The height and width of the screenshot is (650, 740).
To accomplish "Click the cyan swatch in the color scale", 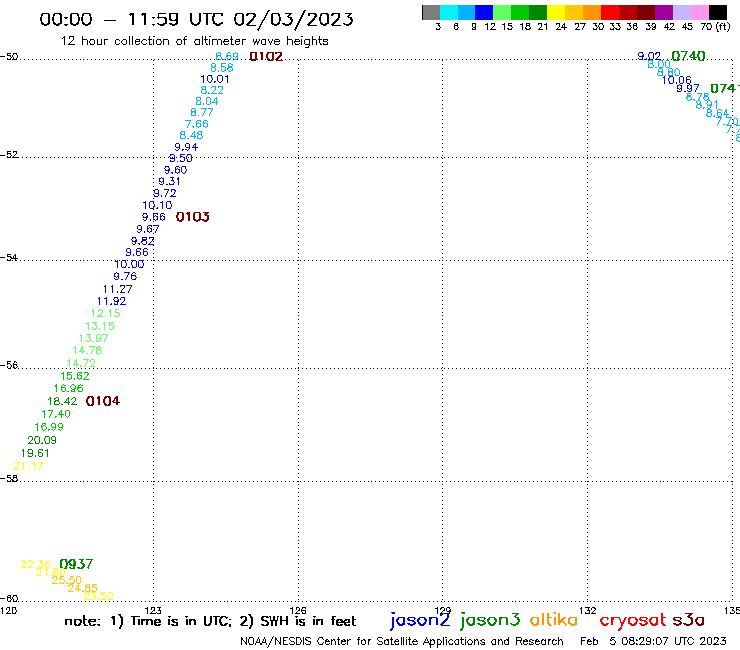I will (448, 12).
